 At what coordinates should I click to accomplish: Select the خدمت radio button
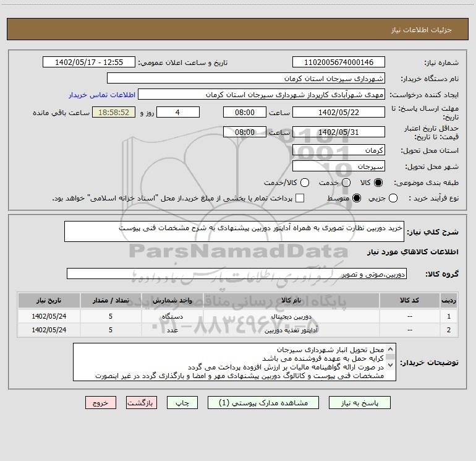(x=346, y=183)
